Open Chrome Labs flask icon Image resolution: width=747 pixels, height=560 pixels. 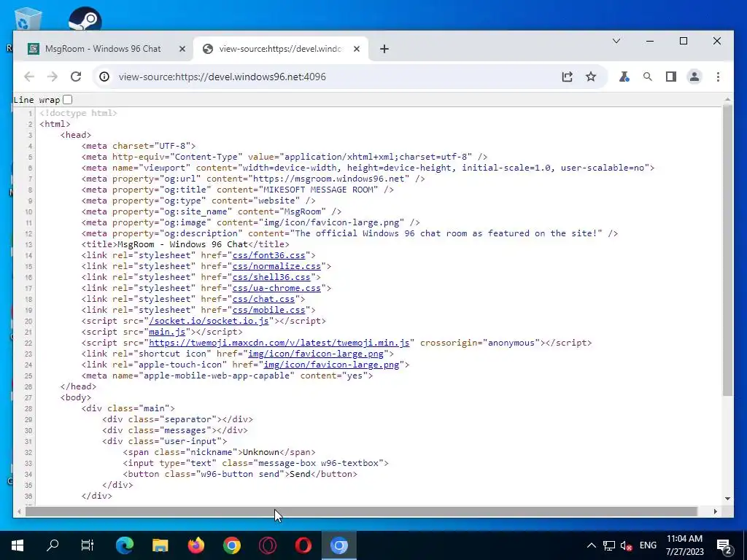click(x=624, y=77)
